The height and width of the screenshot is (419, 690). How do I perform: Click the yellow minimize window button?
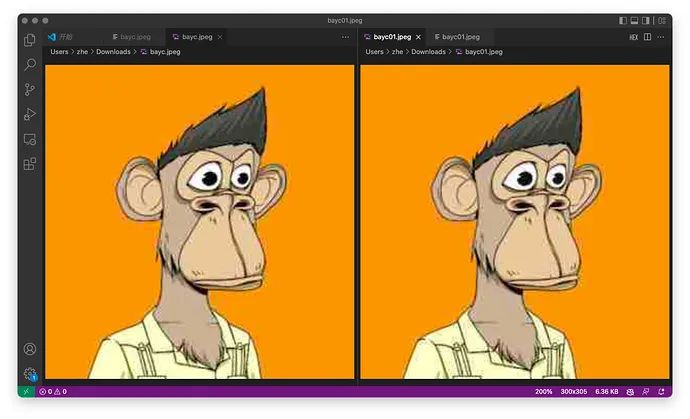(x=35, y=20)
